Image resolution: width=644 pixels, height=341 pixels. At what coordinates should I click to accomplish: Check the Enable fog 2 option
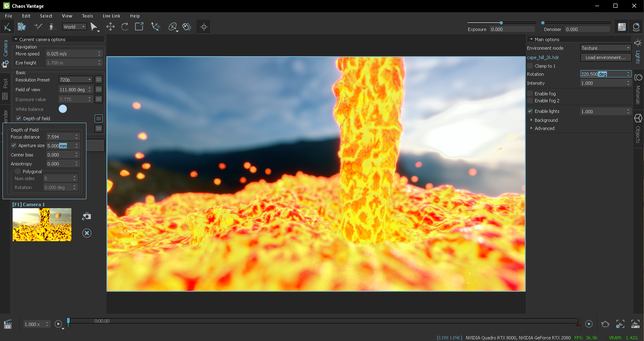(x=530, y=101)
